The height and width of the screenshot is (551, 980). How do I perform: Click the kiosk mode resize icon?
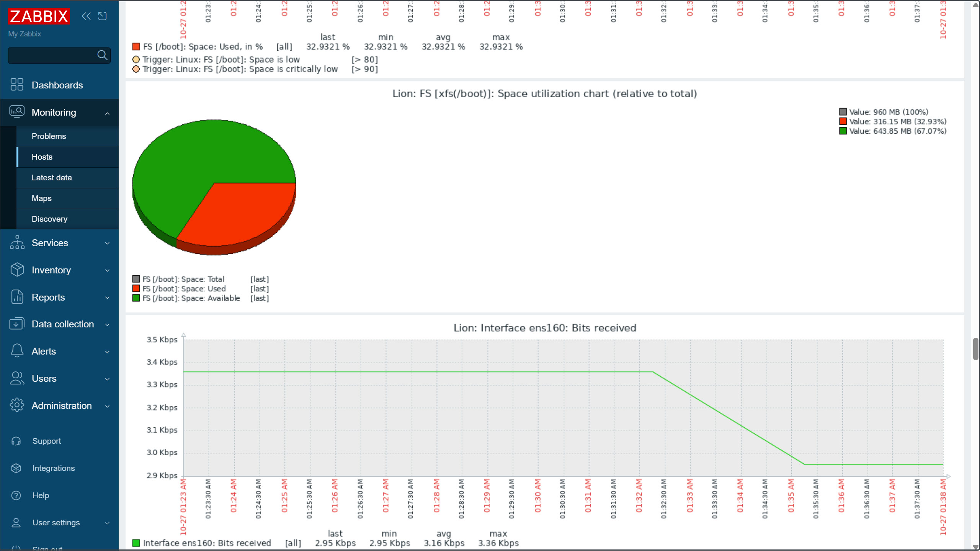tap(102, 16)
